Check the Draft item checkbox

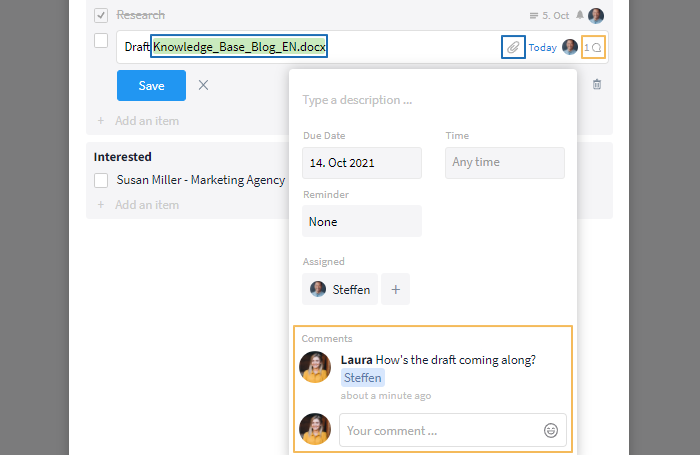[x=101, y=41]
